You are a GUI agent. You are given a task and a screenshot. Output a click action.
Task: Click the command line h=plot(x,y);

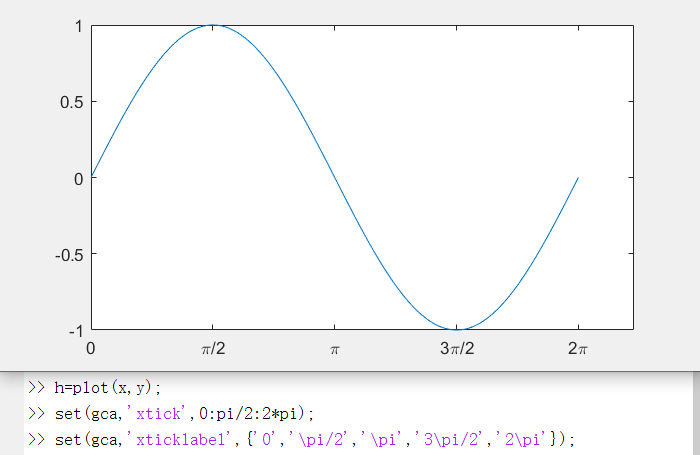tap(107, 388)
